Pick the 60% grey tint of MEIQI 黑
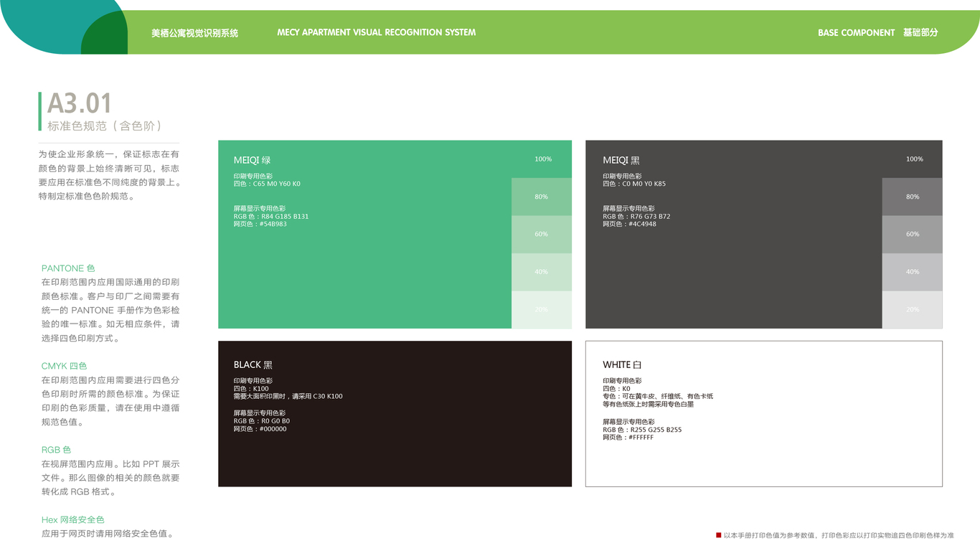The image size is (980, 551). (912, 235)
